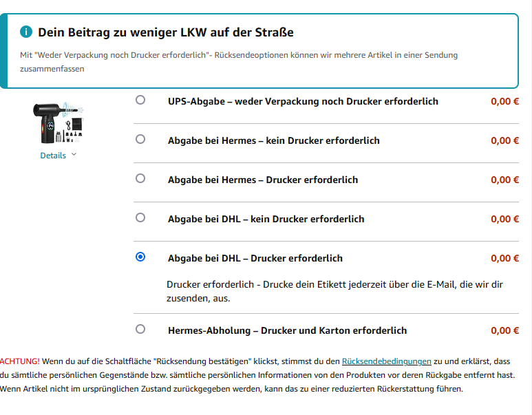Screen dimensions: 532x415
Task: Open the Rücksendebedingungen link
Action: pyautogui.click(x=387, y=361)
